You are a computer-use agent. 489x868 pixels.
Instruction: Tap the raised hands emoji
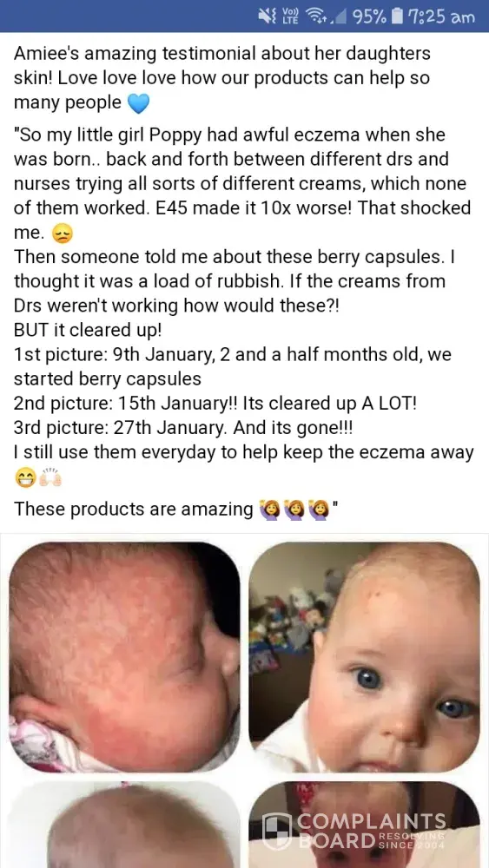50,477
